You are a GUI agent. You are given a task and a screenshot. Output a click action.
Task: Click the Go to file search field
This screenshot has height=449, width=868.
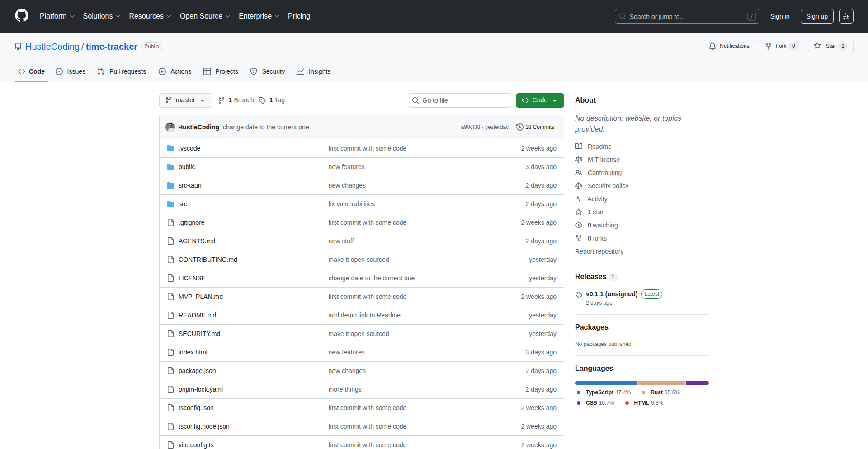460,100
